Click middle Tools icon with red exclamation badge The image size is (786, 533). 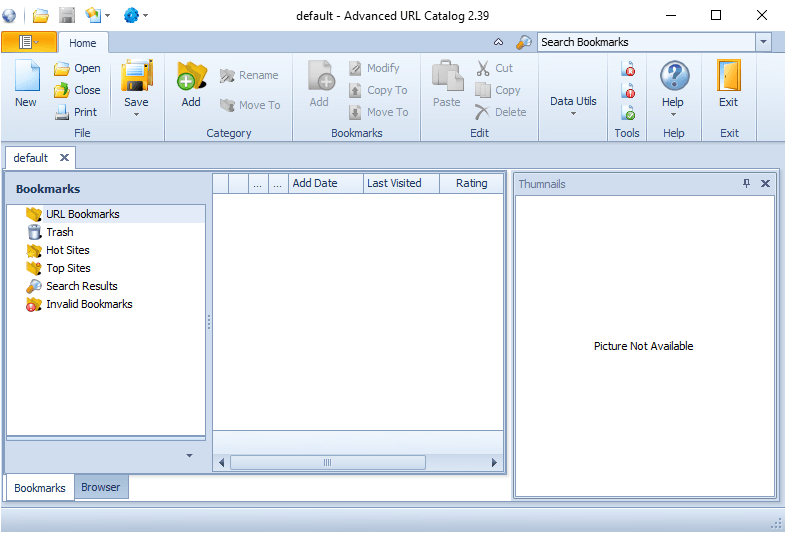click(x=628, y=91)
